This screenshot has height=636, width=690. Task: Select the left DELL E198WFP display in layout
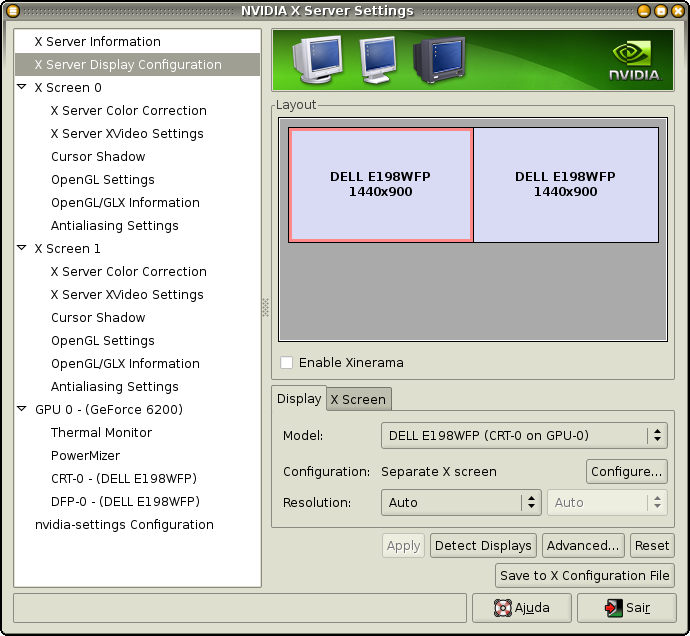[381, 185]
